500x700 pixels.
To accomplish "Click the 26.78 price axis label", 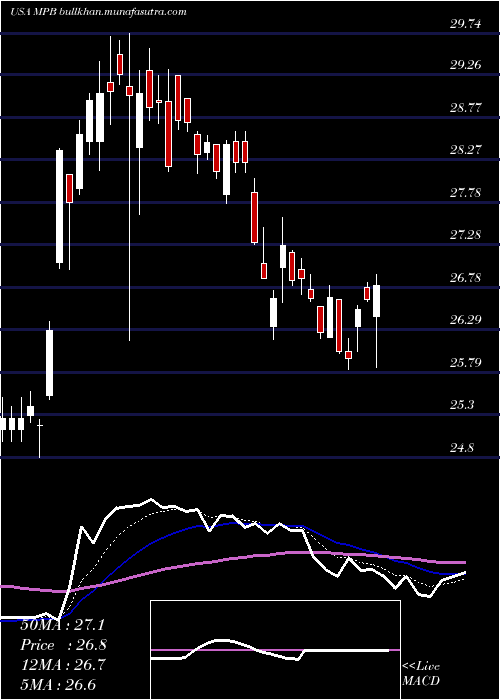I will coord(466,278).
